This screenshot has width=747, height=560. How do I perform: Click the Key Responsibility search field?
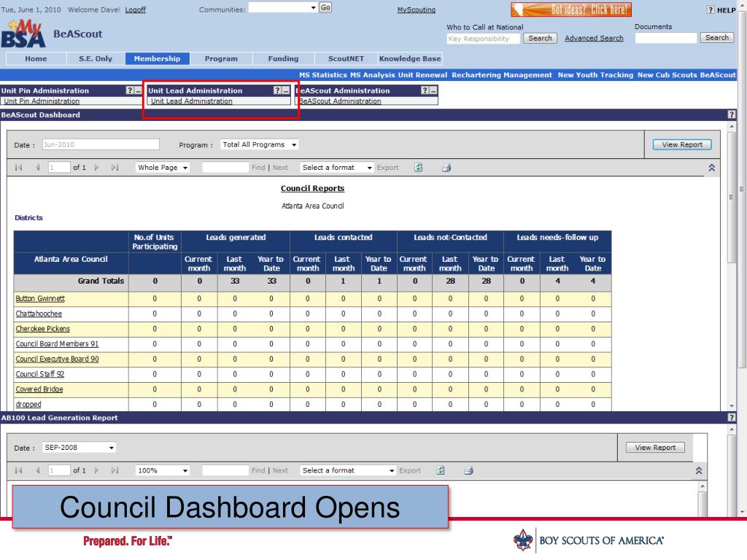(x=483, y=39)
